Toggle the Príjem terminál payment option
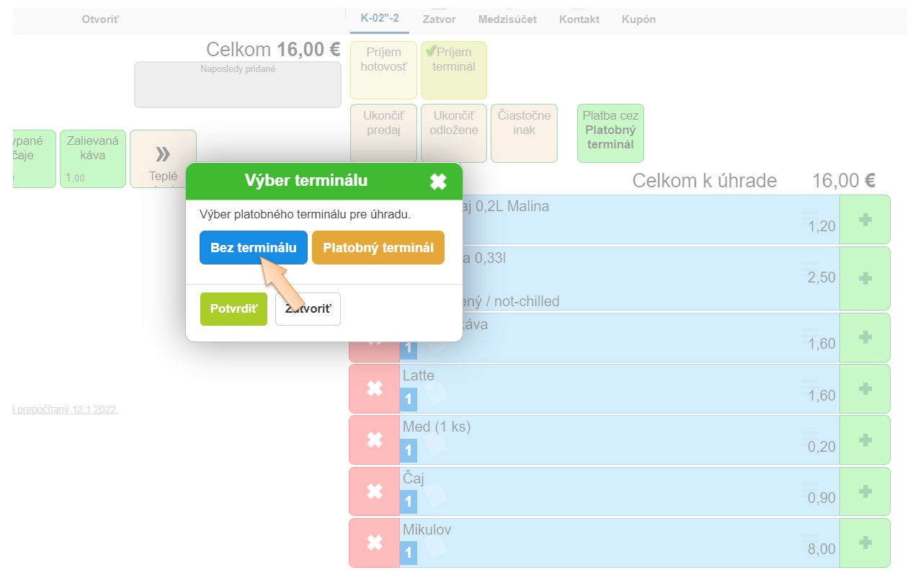 (453, 69)
